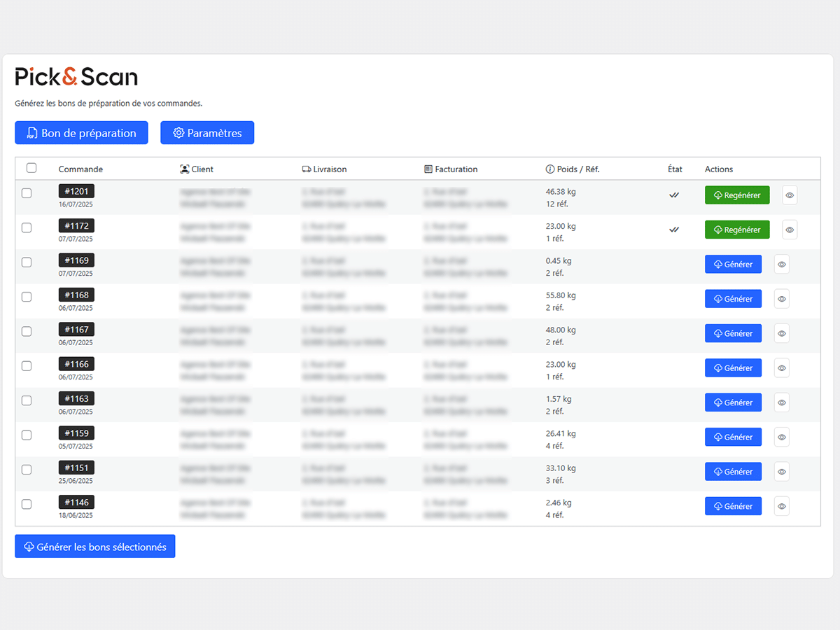Select the checkbox for order #1168
This screenshot has width=840, height=630.
[x=27, y=297]
